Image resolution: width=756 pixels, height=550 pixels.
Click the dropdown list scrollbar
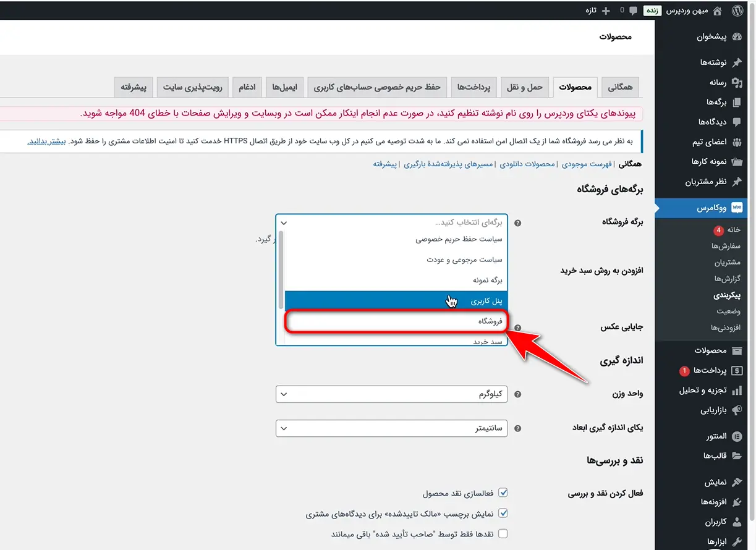point(281,269)
